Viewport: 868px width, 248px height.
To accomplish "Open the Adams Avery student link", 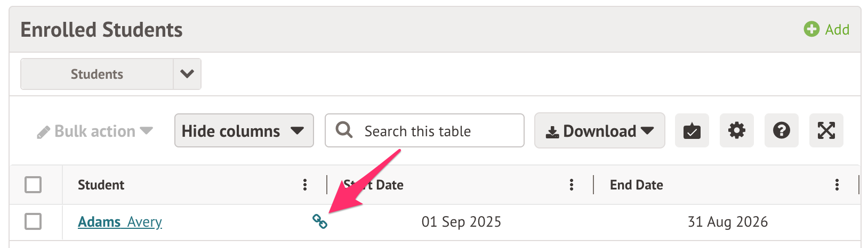I will pyautogui.click(x=120, y=222).
